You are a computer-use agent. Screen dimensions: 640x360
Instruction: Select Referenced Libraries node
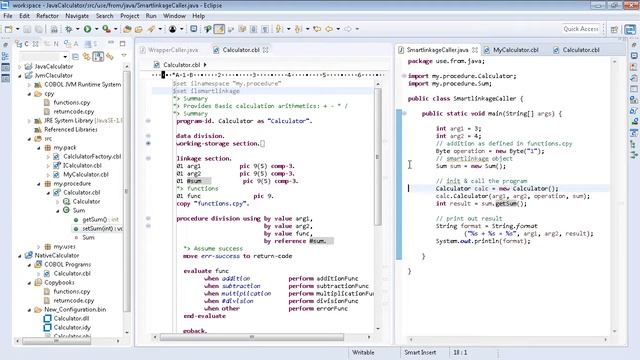tap(71, 129)
